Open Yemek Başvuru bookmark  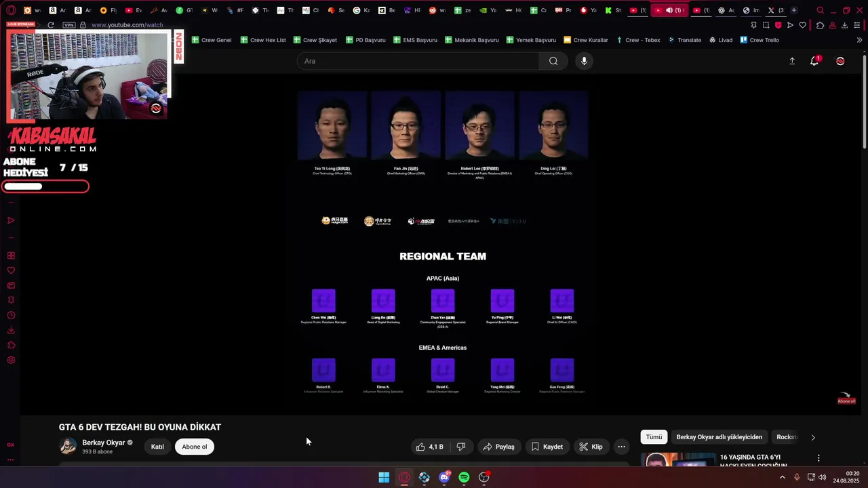coord(531,40)
